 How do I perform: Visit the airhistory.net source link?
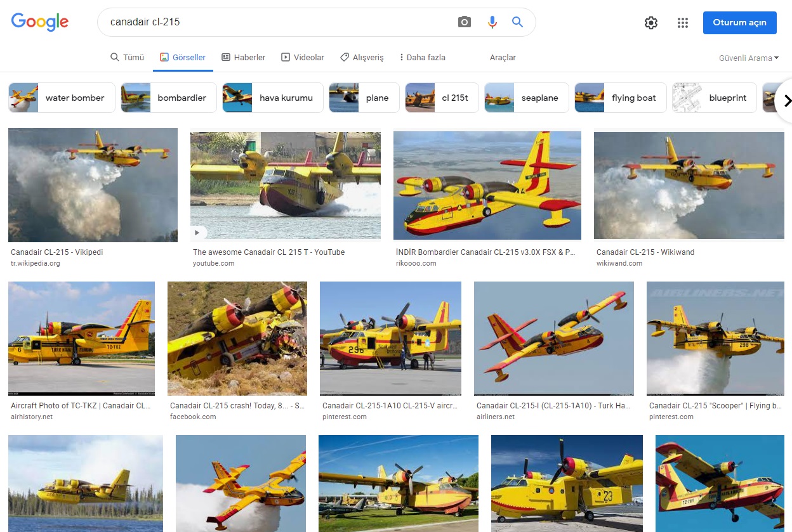click(x=32, y=417)
